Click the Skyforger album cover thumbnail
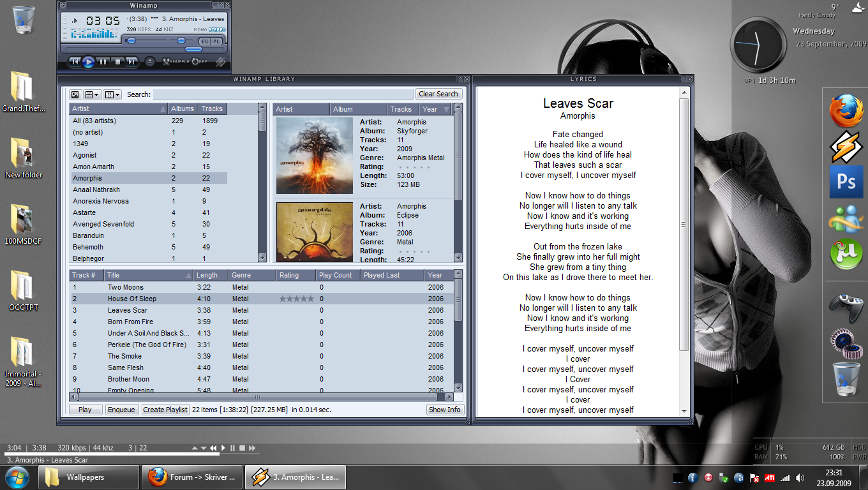The image size is (868, 490). (x=315, y=156)
